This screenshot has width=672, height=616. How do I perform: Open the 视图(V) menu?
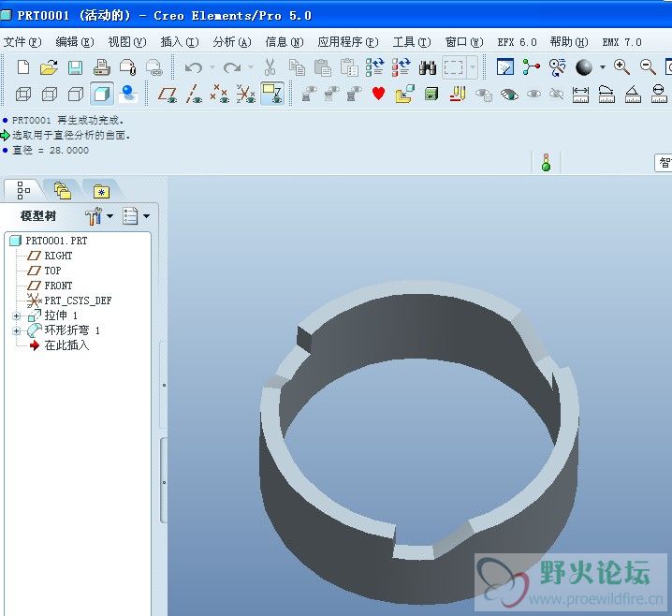point(127,42)
